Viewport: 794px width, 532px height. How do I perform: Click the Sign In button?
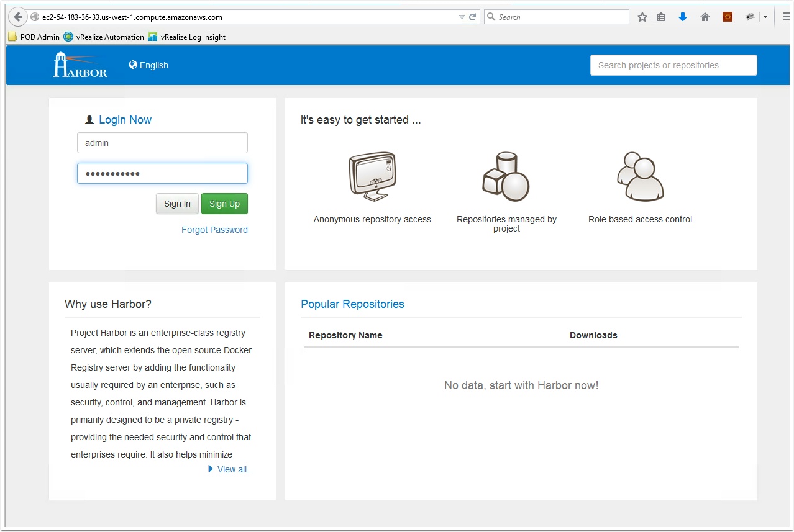177,204
